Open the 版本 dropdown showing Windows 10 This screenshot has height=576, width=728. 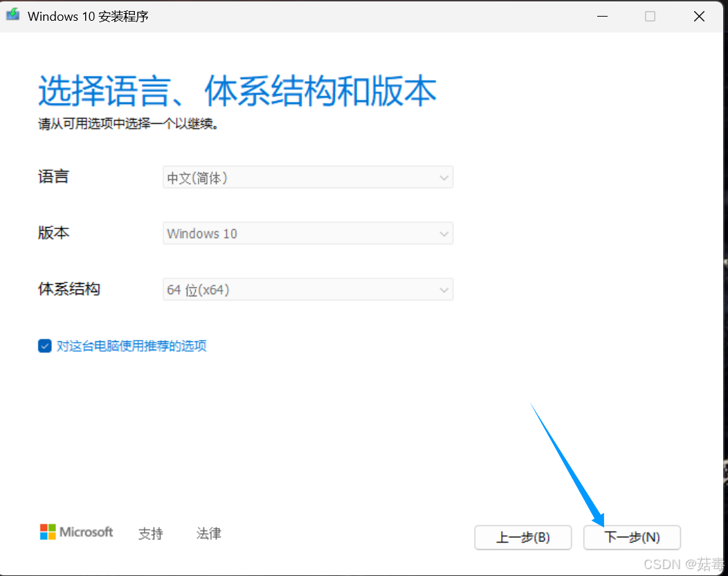tap(308, 233)
